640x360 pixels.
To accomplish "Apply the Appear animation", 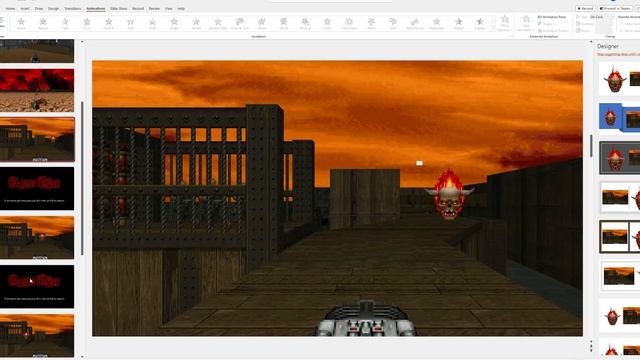I will [x=43, y=23].
